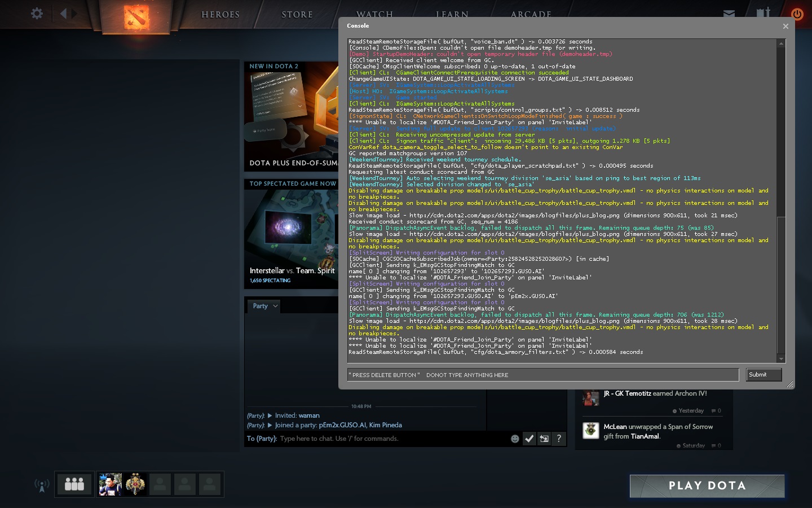Click the PLAY DOTA button
This screenshot has width=812, height=508.
click(x=707, y=486)
